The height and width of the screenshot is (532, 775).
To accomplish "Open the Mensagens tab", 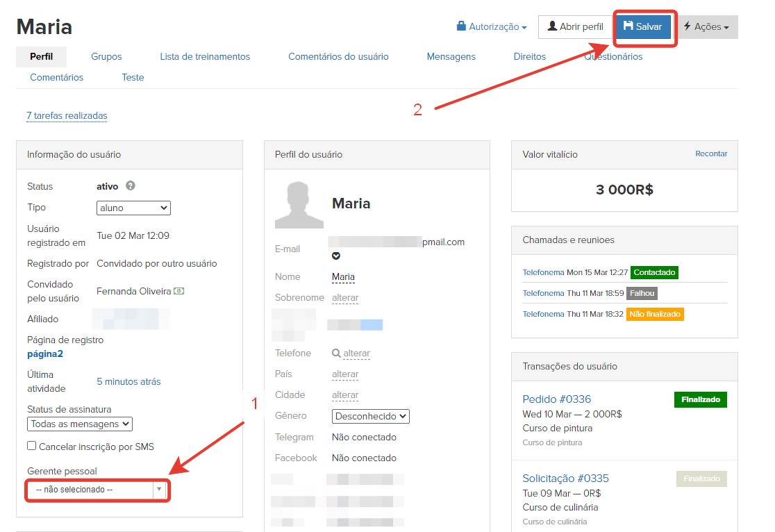I will (x=451, y=56).
